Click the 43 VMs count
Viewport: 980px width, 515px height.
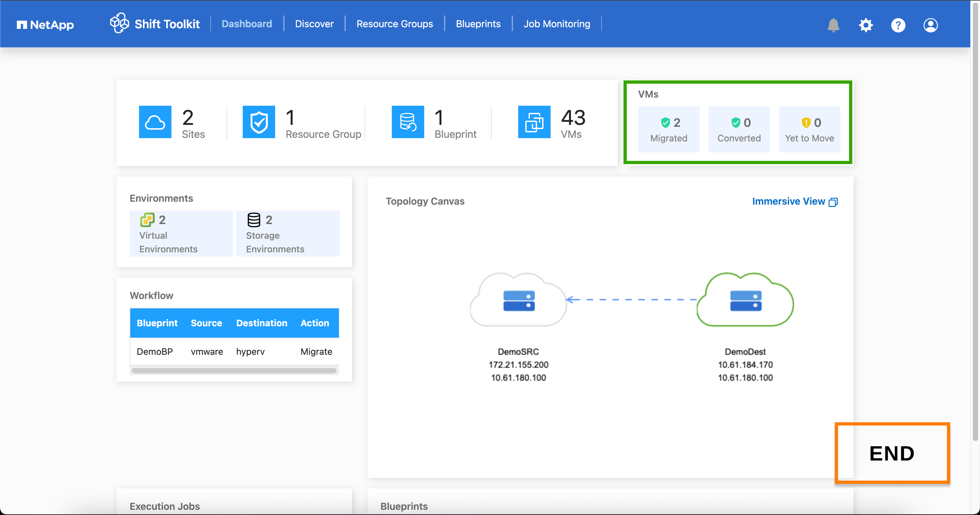[573, 117]
